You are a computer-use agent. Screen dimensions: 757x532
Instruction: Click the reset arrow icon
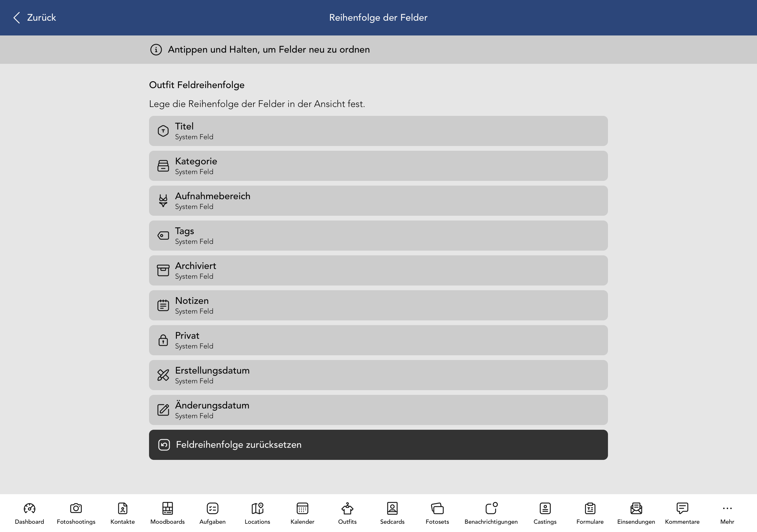(x=164, y=445)
